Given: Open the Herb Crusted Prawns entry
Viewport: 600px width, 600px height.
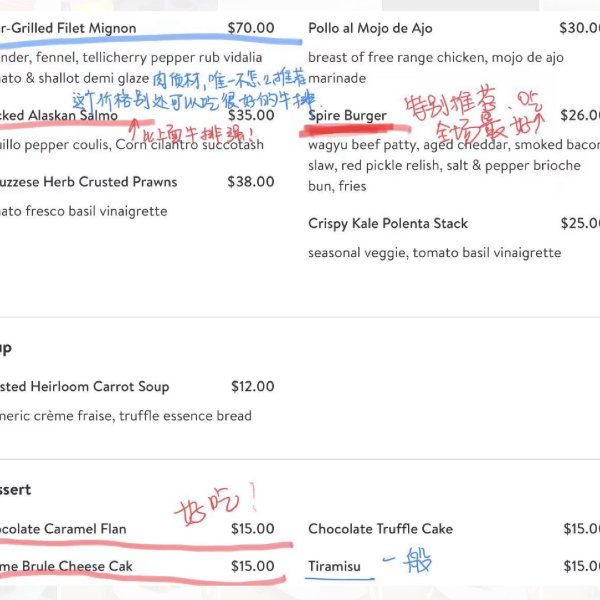Looking at the screenshot, I should 88,182.
